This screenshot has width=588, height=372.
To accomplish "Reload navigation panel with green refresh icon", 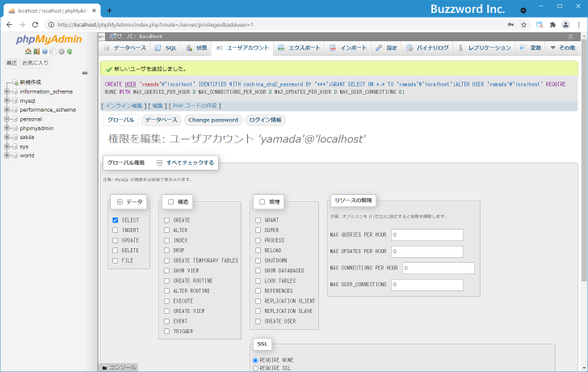I will [69, 52].
